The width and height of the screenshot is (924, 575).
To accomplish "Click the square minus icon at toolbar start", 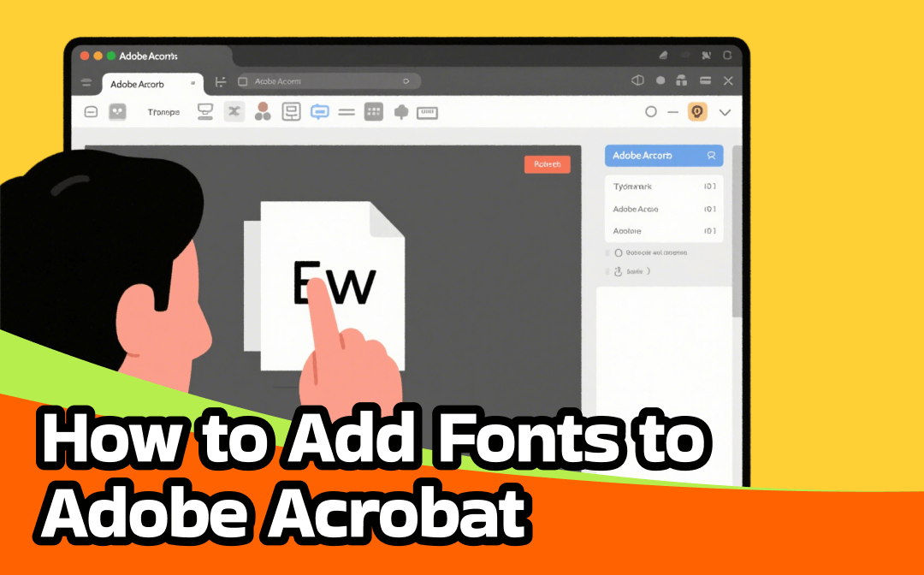I will (91, 112).
